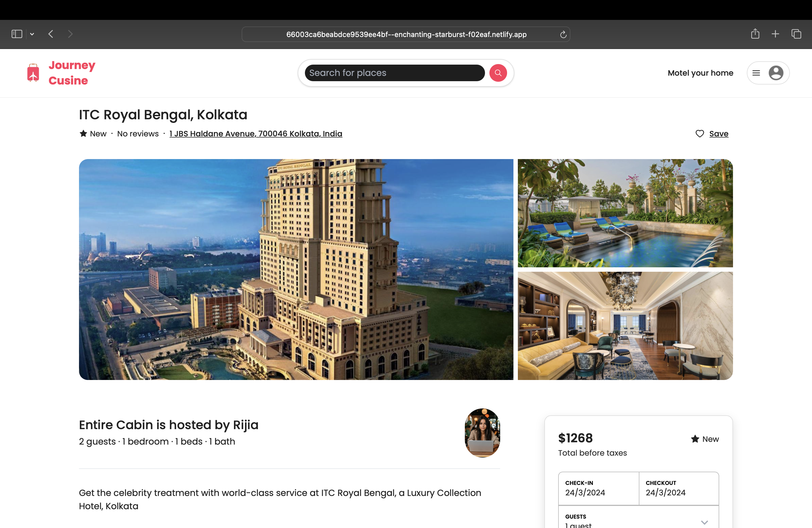This screenshot has height=528, width=812.
Task: Select the listing title ITC Royal Bengal
Action: [x=163, y=115]
